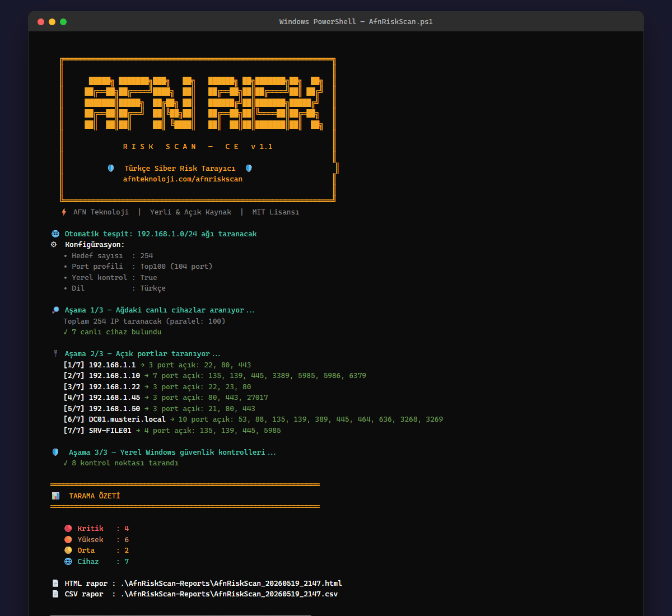
Task: Click the shield icon right of Risk Tarayıcı
Action: pos(249,168)
